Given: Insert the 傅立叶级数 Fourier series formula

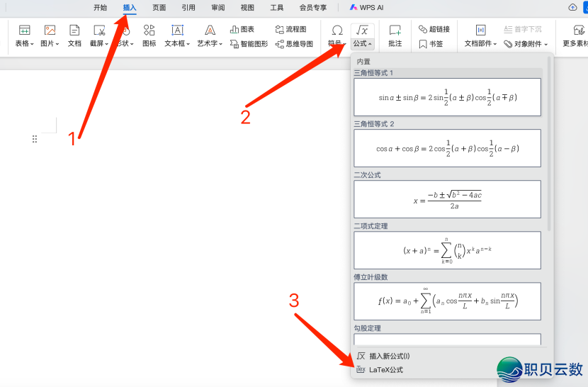Looking at the screenshot, I should (x=447, y=301).
